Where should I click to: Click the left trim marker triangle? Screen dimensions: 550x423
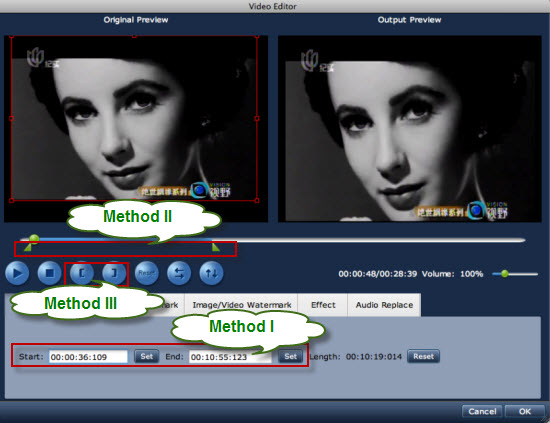coord(28,248)
